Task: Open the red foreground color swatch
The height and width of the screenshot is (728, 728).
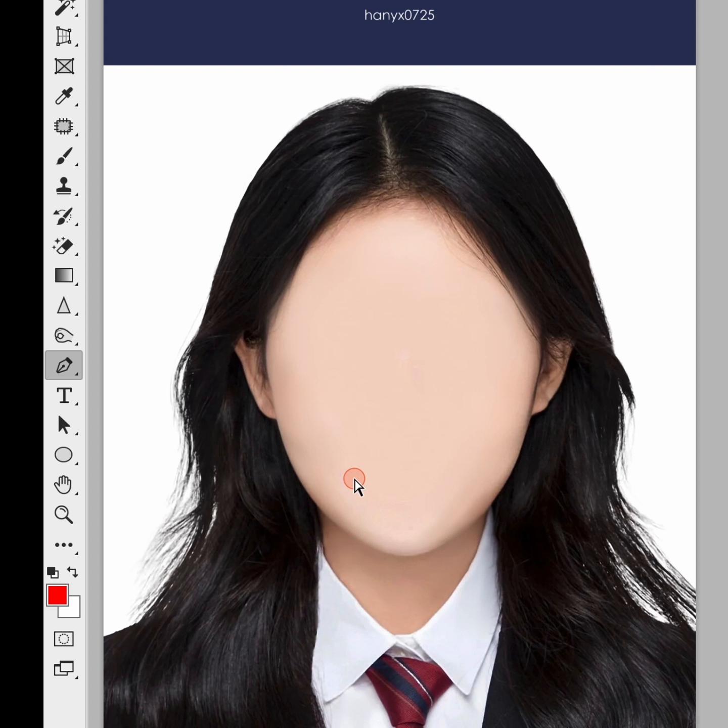Action: pyautogui.click(x=57, y=595)
